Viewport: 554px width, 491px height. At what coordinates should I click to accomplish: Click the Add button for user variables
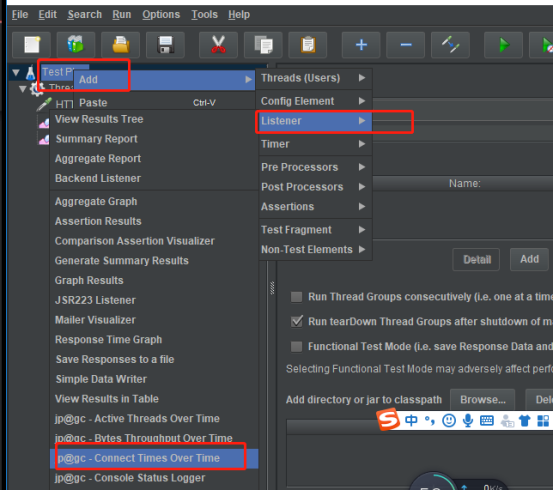click(x=529, y=260)
